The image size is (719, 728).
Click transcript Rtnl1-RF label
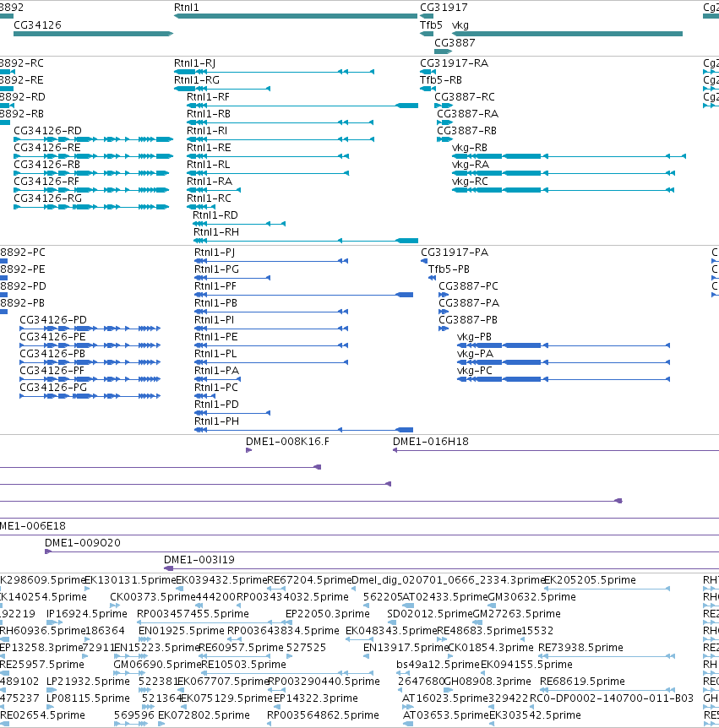click(x=208, y=97)
